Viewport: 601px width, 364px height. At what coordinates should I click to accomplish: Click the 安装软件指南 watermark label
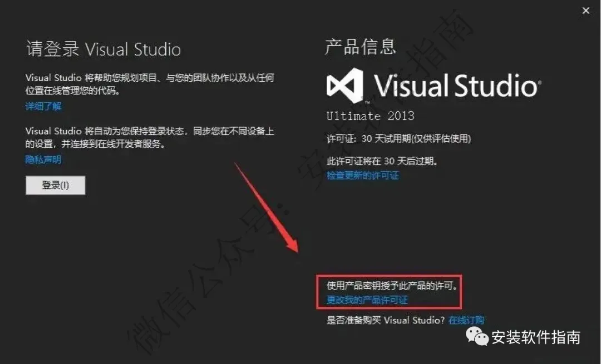coord(536,337)
